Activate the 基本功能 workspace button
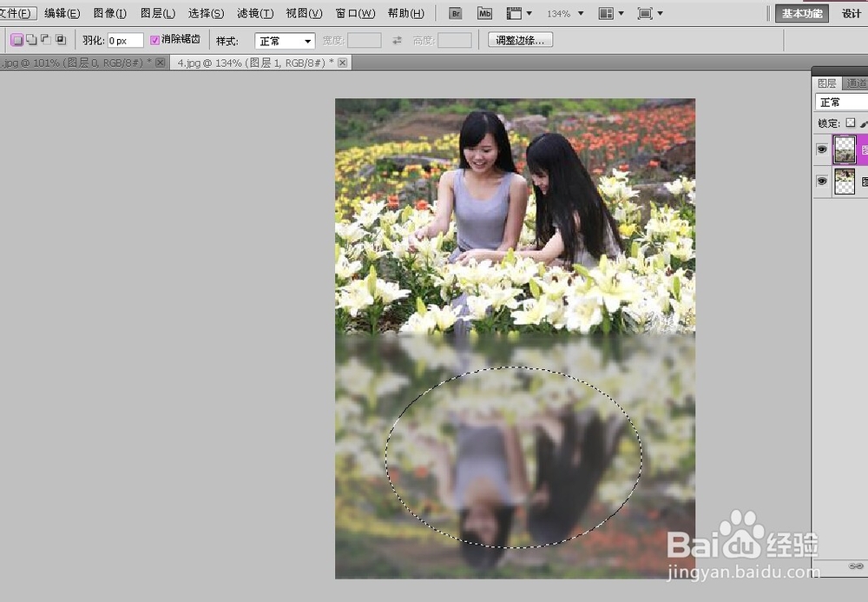 coord(801,14)
